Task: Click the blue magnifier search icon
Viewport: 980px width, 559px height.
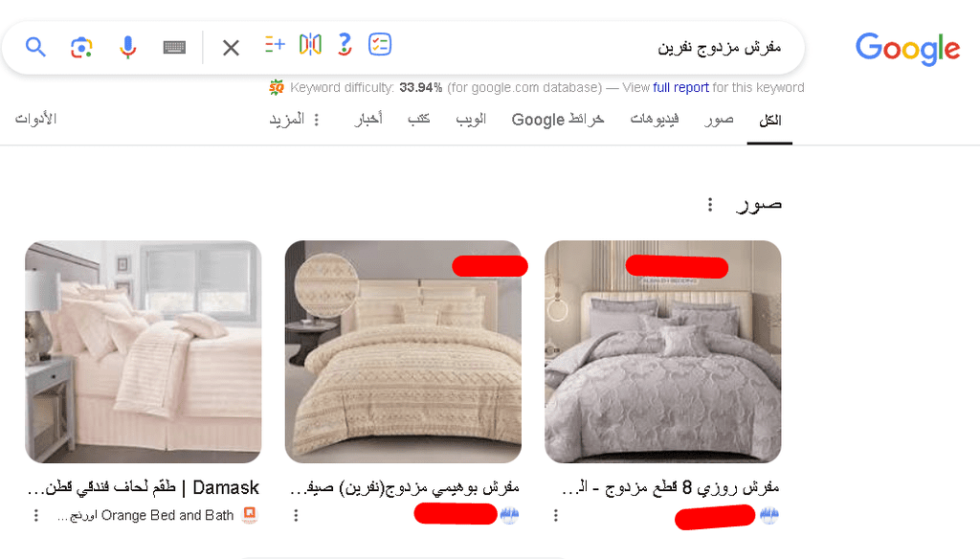Action: coord(35,47)
